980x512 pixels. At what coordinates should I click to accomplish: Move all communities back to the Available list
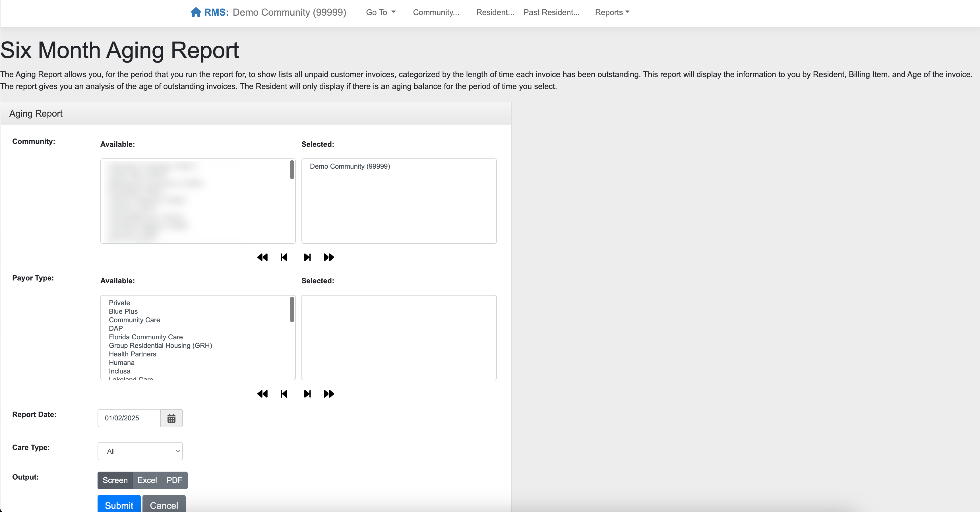[x=262, y=257]
